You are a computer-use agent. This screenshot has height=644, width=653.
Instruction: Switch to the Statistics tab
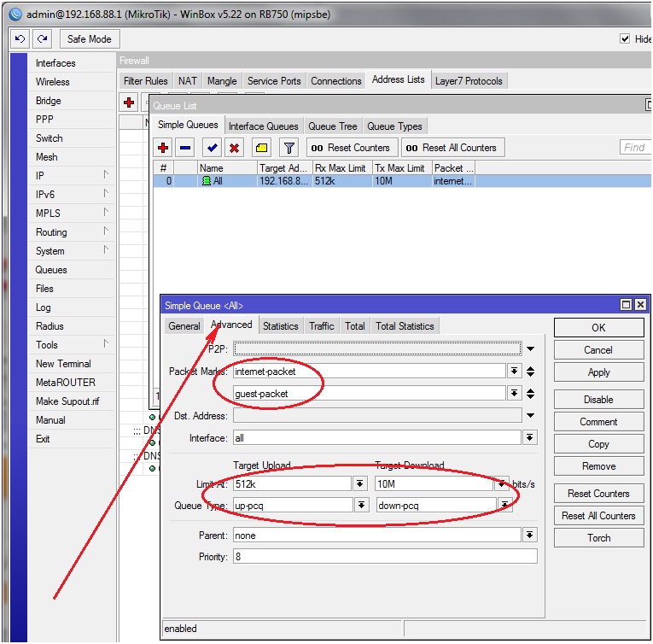(280, 326)
